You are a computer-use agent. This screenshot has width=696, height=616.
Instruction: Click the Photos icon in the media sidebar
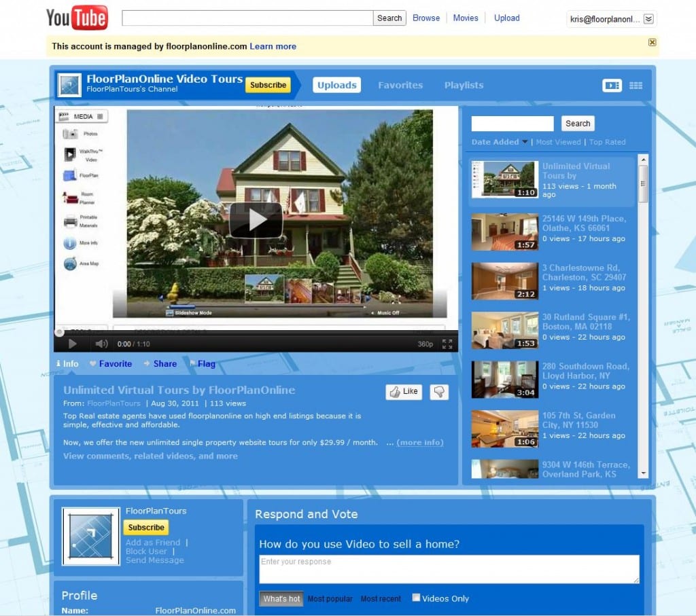coord(70,134)
